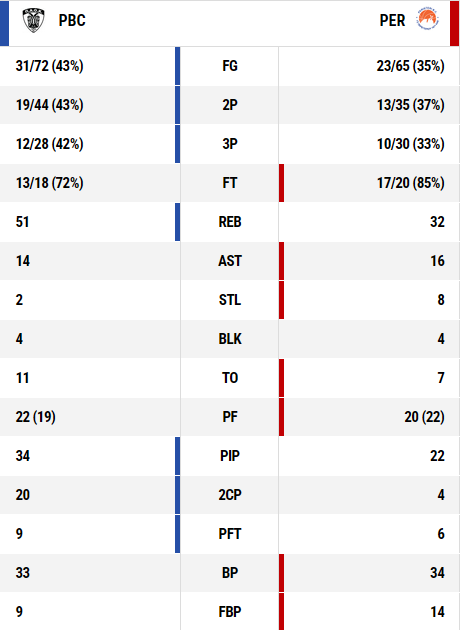This screenshot has width=461, height=630.
Task: Open the PBC team name link
Action: (72, 20)
